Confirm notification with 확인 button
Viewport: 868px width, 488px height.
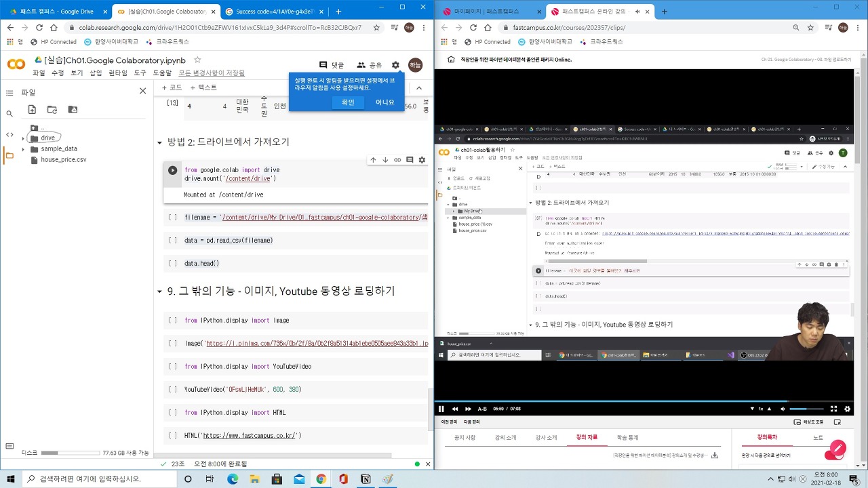click(x=348, y=102)
